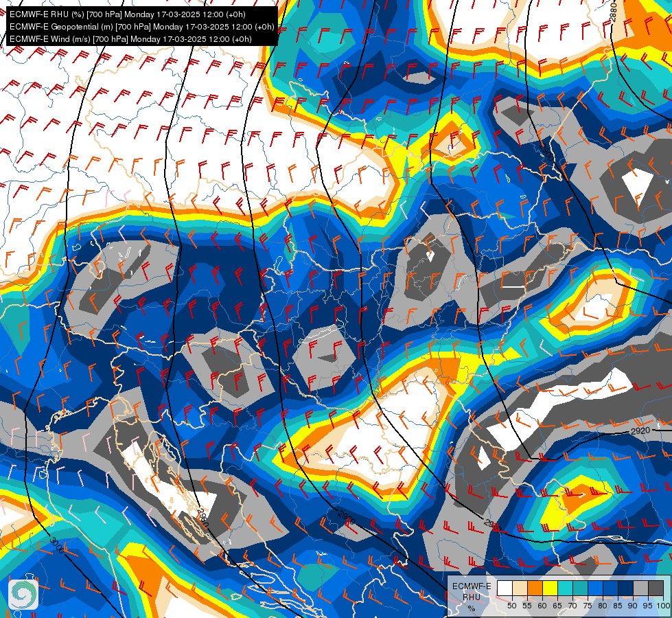Select the bright blue 75-80 legend swatch
The image size is (672, 618).
click(x=595, y=588)
